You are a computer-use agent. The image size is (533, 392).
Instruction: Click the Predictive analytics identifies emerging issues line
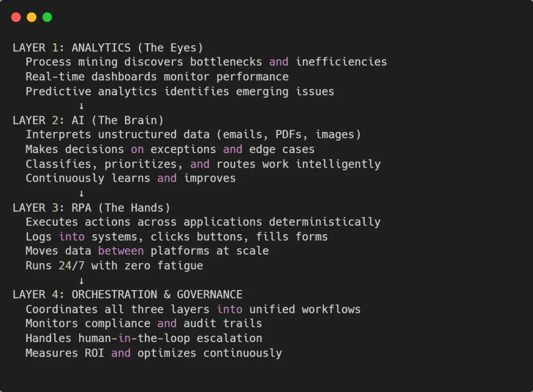180,92
